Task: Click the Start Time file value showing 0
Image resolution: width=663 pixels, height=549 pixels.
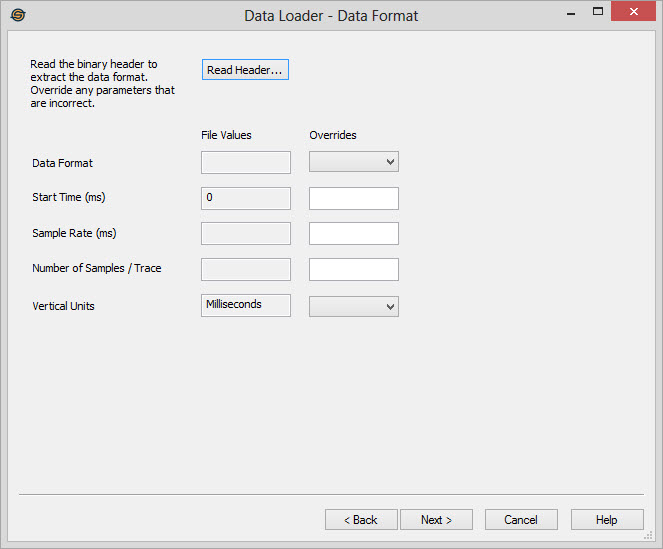Action: pyautogui.click(x=246, y=198)
